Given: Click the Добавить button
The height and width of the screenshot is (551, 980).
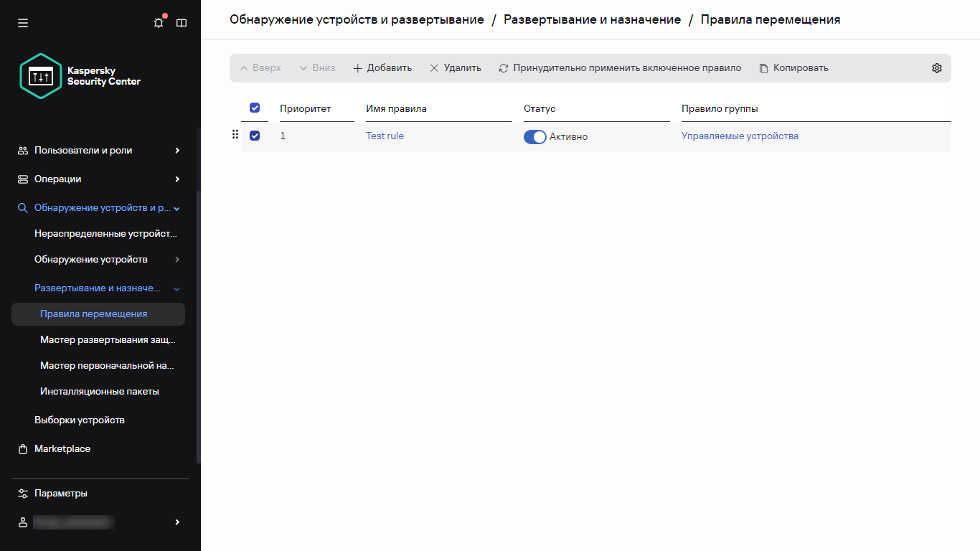Looking at the screenshot, I should pyautogui.click(x=383, y=67).
